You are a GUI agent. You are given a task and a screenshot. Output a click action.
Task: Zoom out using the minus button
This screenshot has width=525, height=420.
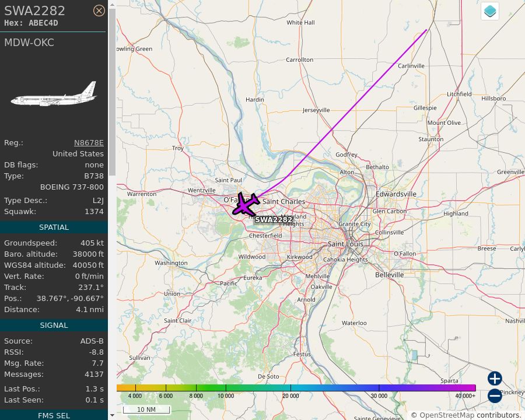[x=494, y=395]
